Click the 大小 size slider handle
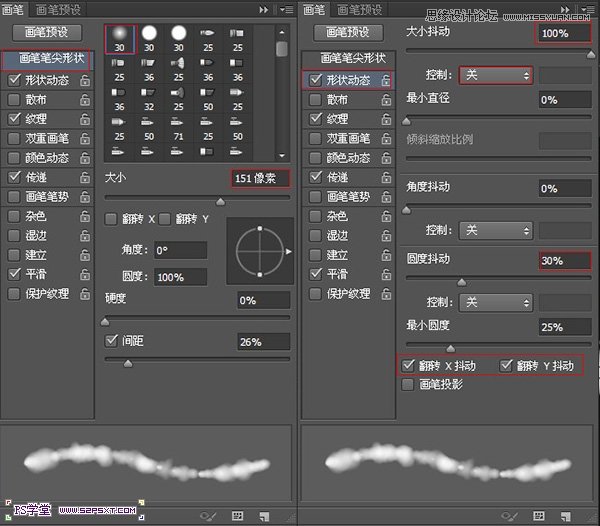 (220, 202)
